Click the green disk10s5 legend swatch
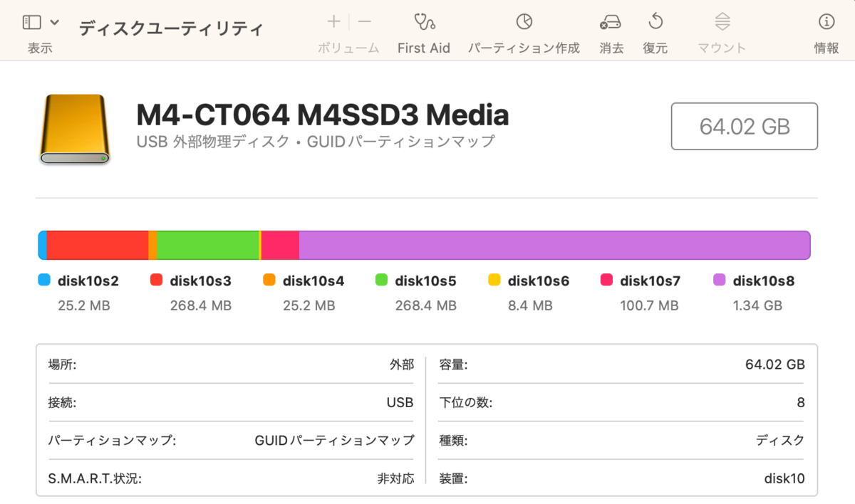Image resolution: width=855 pixels, height=504 pixels. (381, 280)
